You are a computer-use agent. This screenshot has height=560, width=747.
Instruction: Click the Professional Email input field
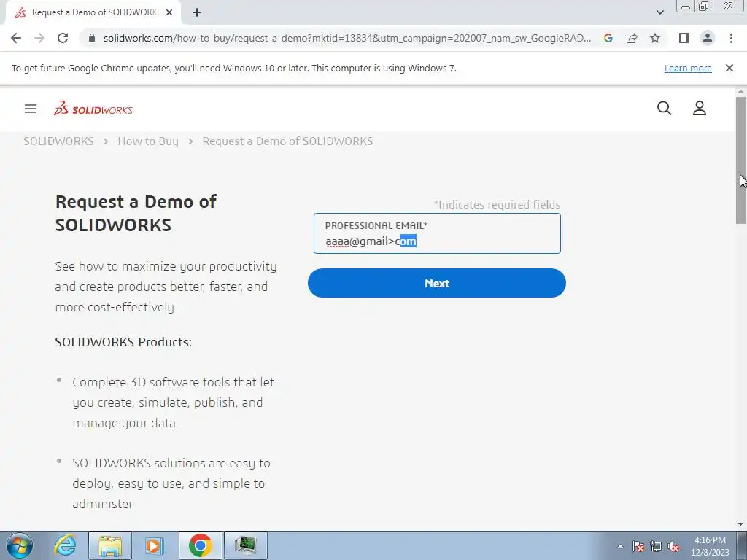pos(437,233)
